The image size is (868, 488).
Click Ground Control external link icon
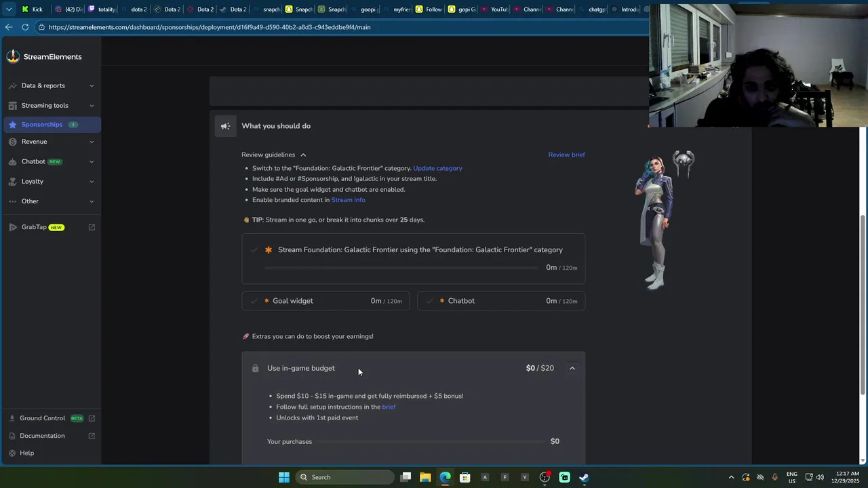pyautogui.click(x=92, y=418)
